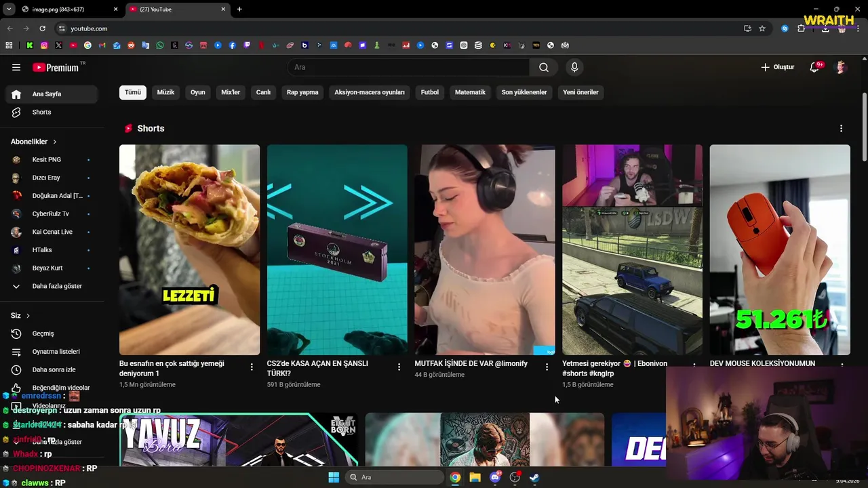Open Chrome three-dot menu
868x488 pixels.
pos(856,28)
